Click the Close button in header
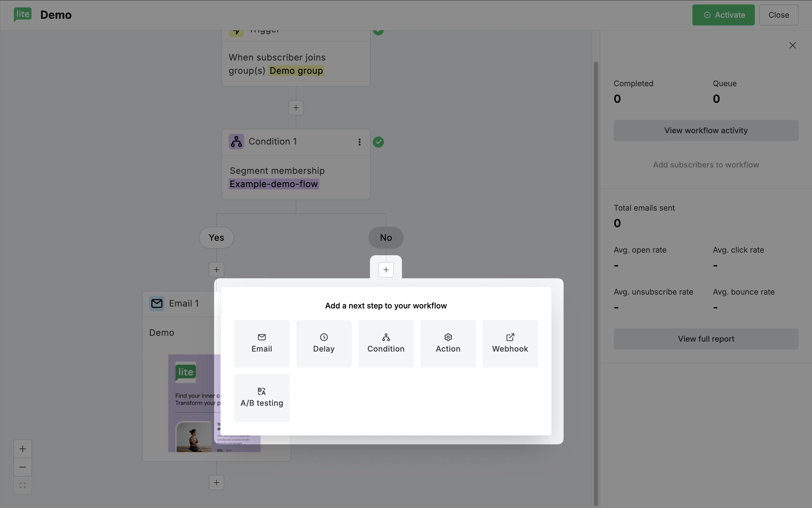 point(778,15)
